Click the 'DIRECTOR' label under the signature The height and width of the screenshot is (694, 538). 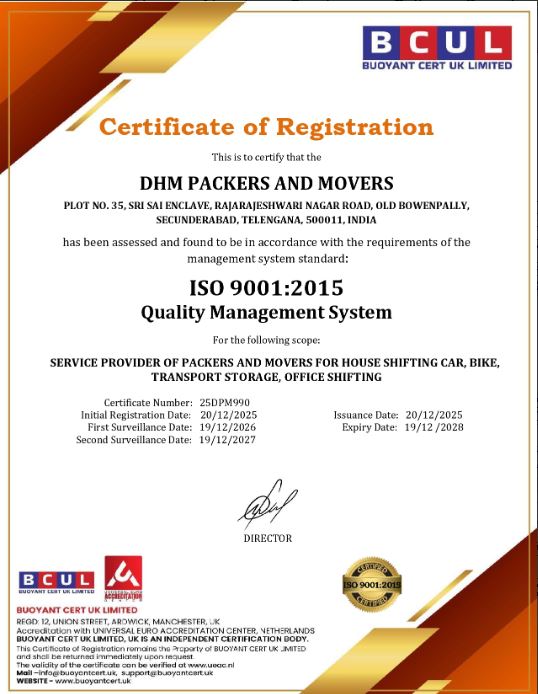268,538
